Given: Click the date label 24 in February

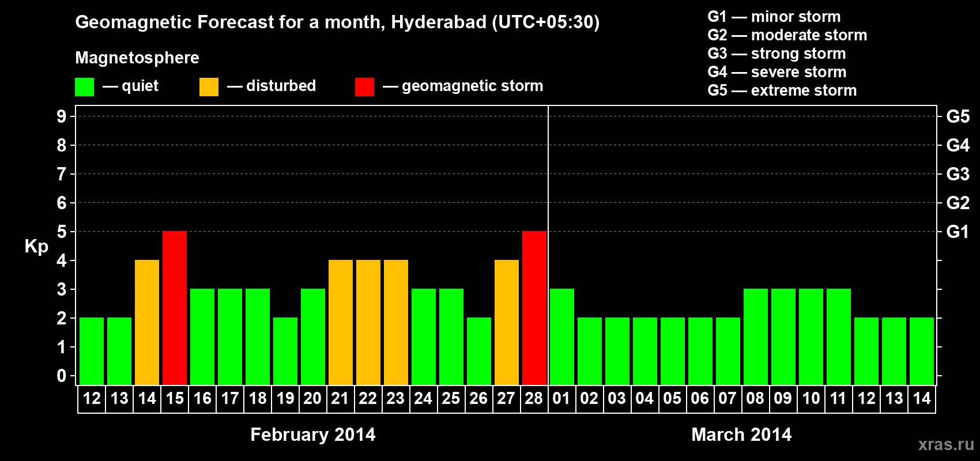Looking at the screenshot, I should [423, 399].
